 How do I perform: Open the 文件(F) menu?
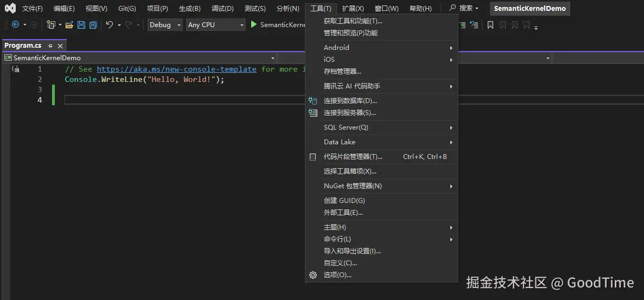pyautogui.click(x=32, y=8)
